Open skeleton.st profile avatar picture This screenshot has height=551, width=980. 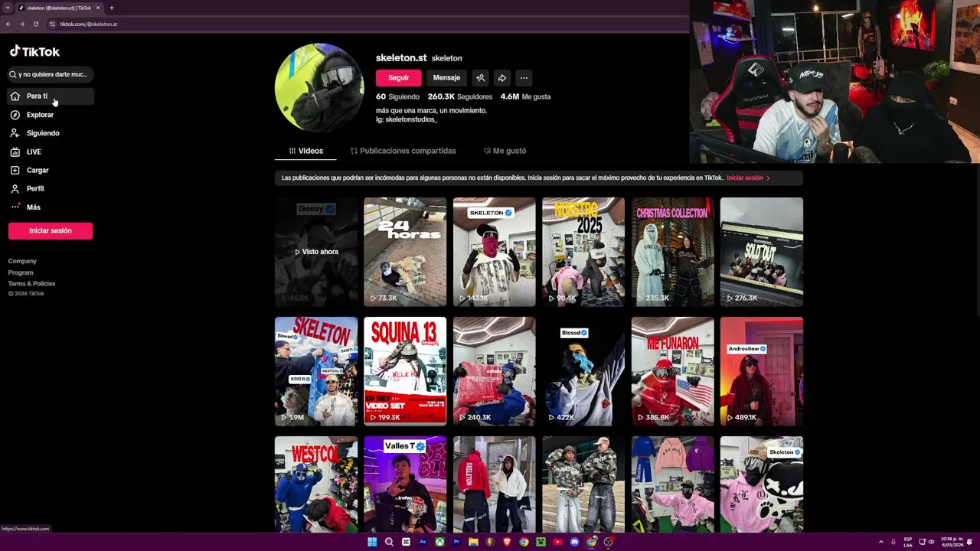point(319,88)
